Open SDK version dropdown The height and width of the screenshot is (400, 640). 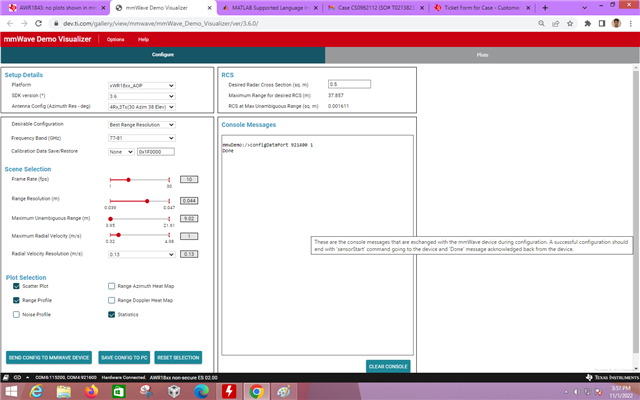click(142, 96)
